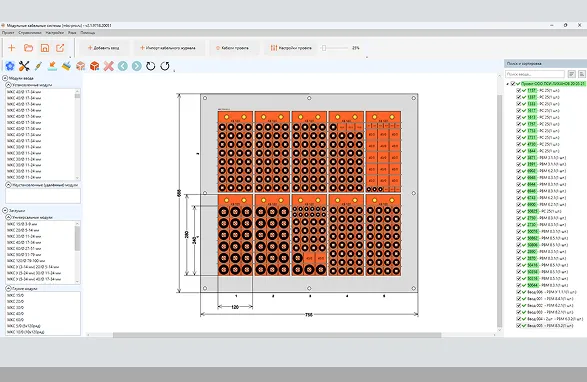The height and width of the screenshot is (382, 587).
Task: Select МКС 15/0 3-9 мм universal module
Action: (22, 224)
